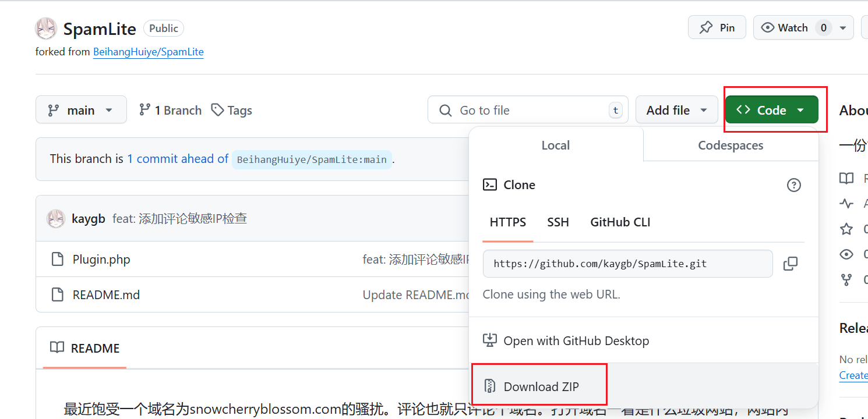Click the branch icon in main selector

[x=54, y=110]
